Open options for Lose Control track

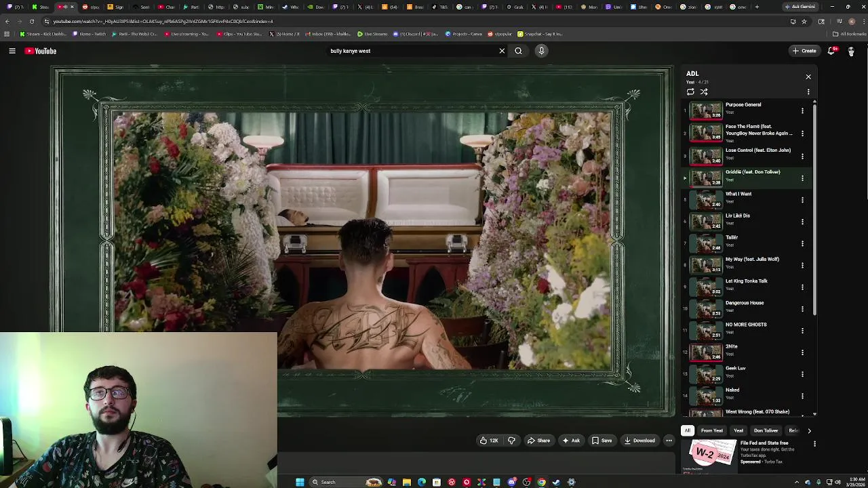802,156
